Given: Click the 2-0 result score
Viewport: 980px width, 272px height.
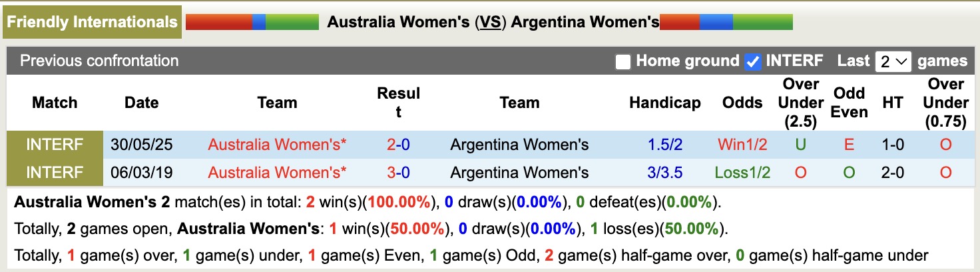Looking at the screenshot, I should pos(398,145).
